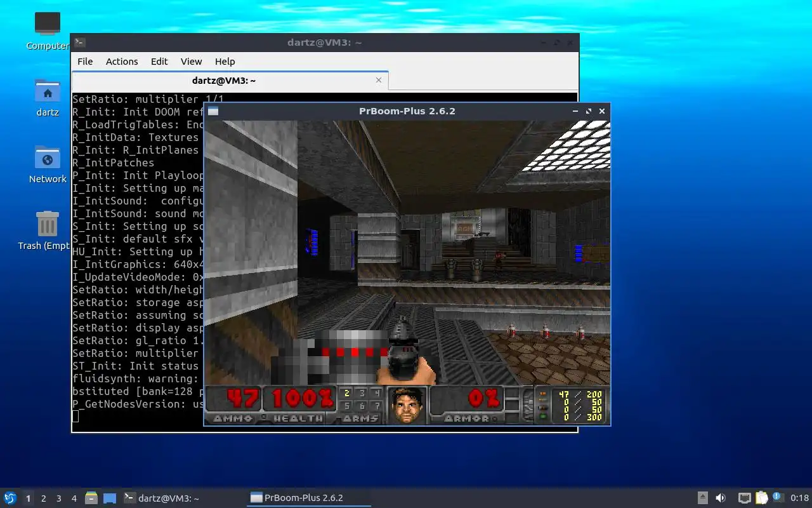The width and height of the screenshot is (812, 508).
Task: Click the AMMO 47 counter in HUD
Action: [233, 404]
